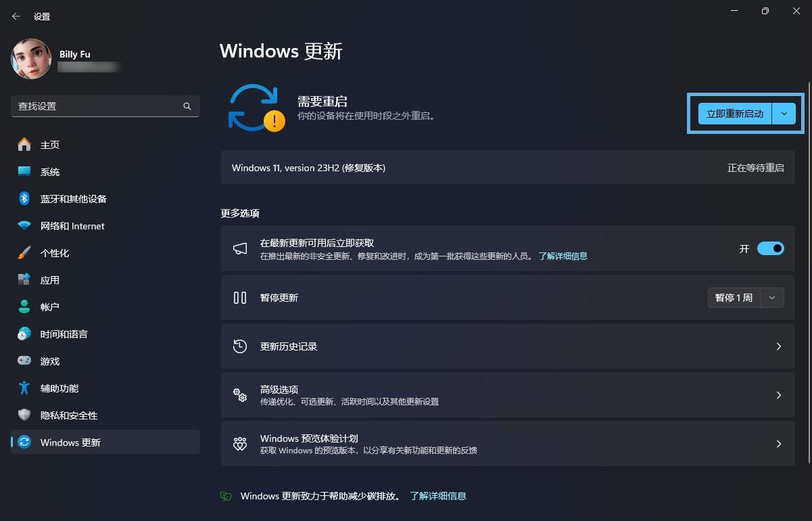Expand dropdown arrow beside 立即重新启动
The height and width of the screenshot is (521, 812).
(x=784, y=114)
